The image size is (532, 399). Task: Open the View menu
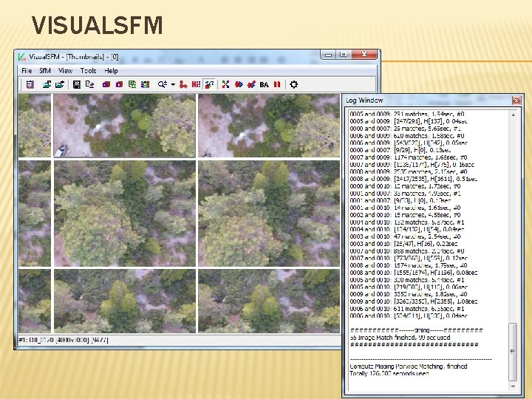65,71
